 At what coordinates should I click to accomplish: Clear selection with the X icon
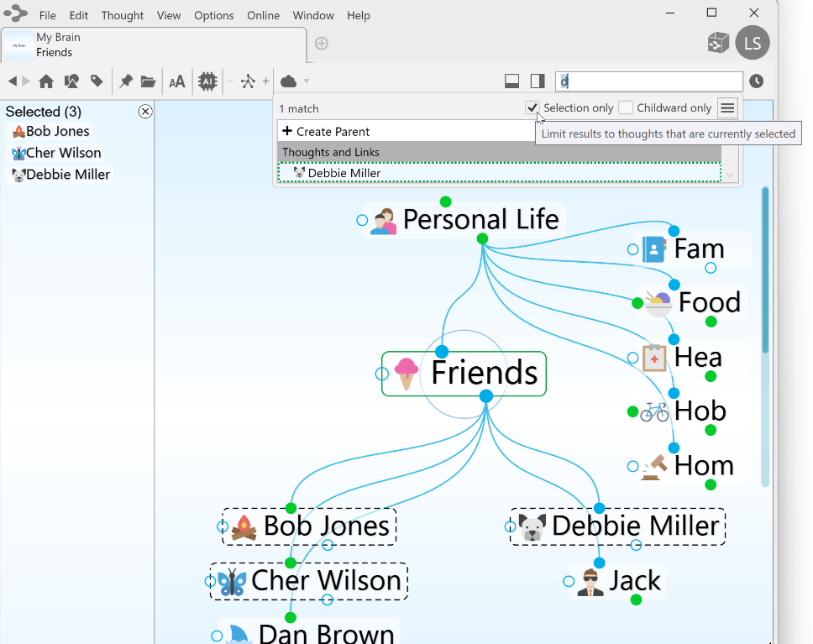tap(145, 112)
